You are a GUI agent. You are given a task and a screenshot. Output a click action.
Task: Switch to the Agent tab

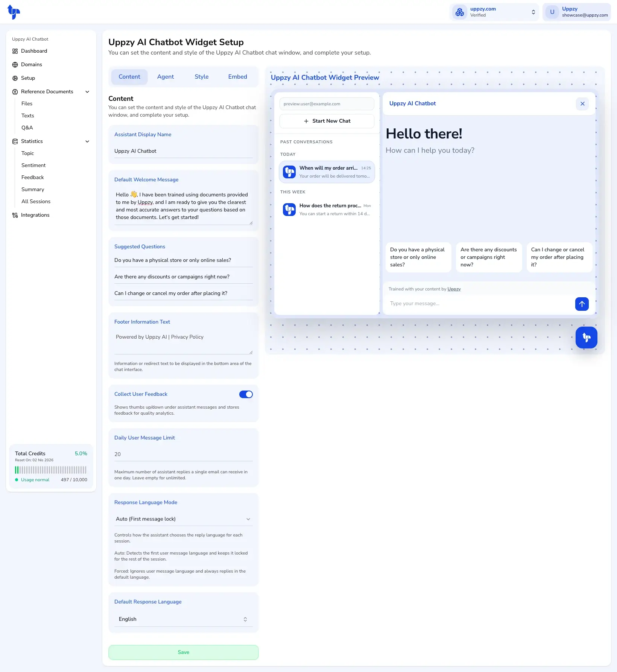(x=166, y=77)
